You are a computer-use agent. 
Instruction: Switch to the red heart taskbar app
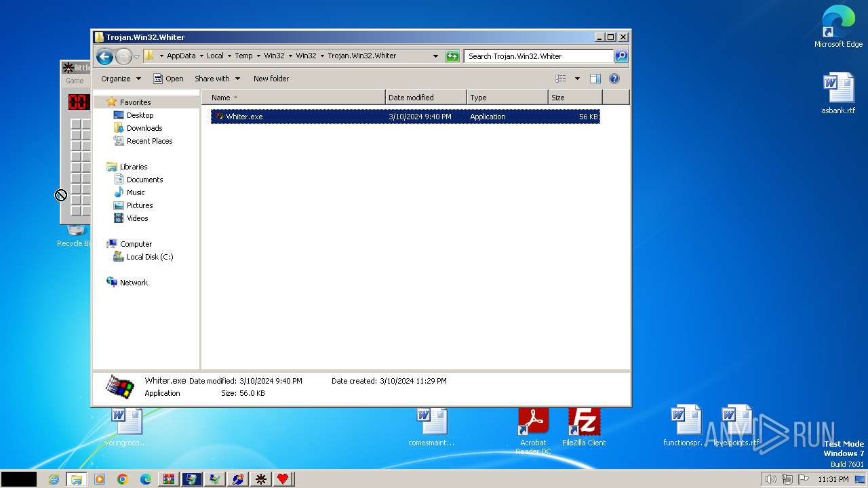point(283,479)
